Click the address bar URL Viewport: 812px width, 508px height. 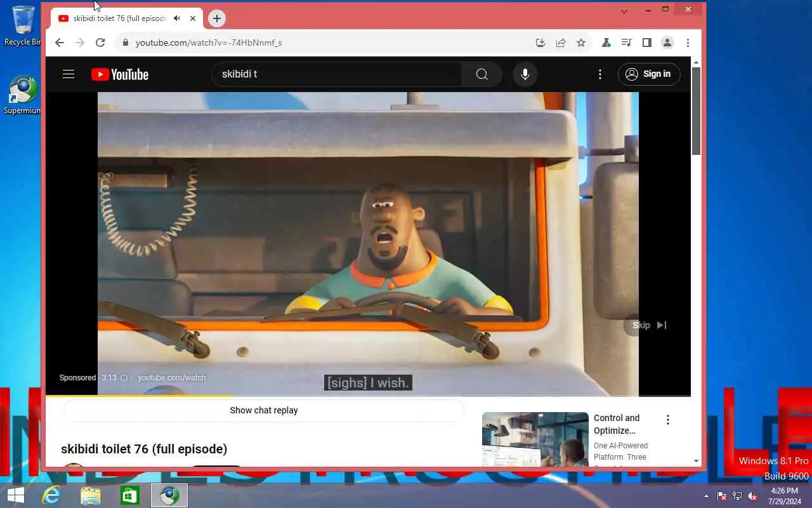209,43
